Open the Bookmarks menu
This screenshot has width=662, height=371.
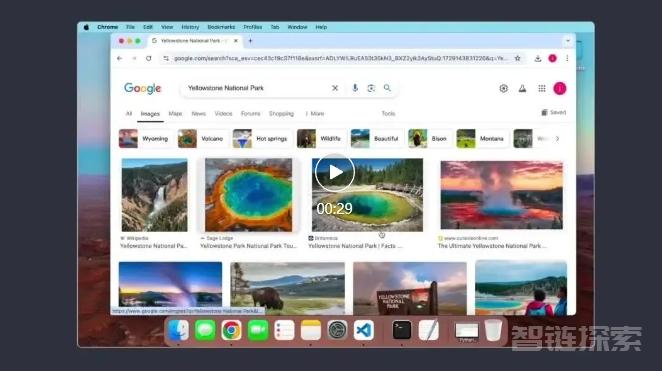click(x=221, y=27)
